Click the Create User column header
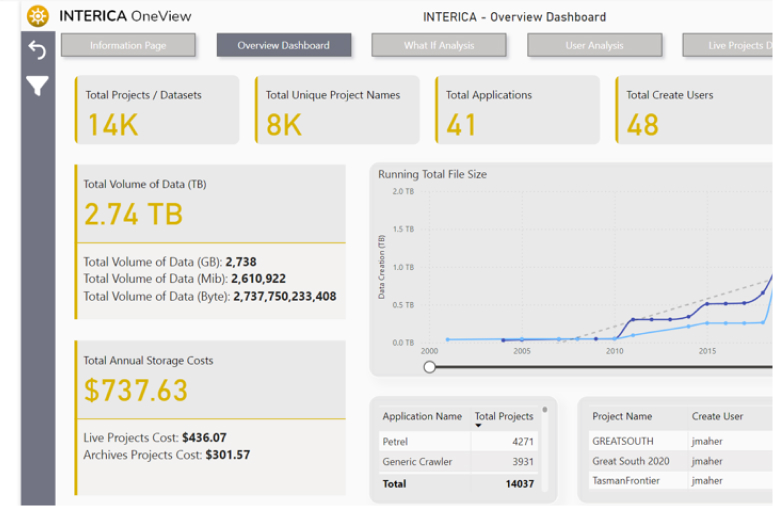 [x=717, y=416]
